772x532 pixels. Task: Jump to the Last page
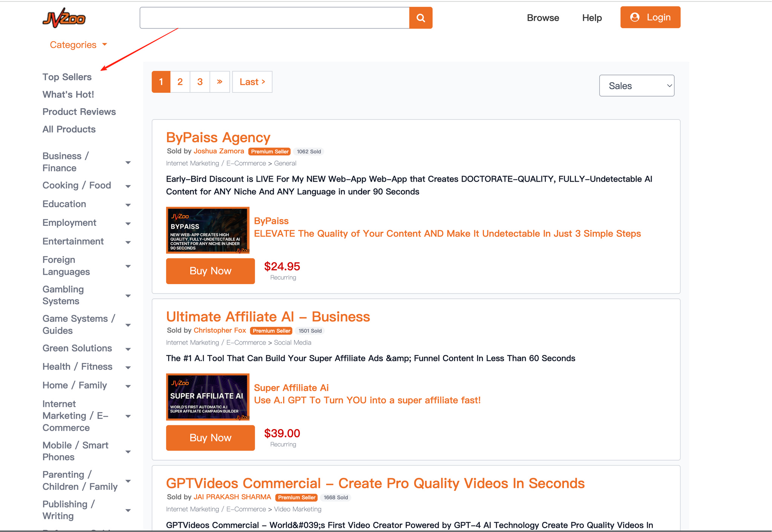tap(252, 82)
